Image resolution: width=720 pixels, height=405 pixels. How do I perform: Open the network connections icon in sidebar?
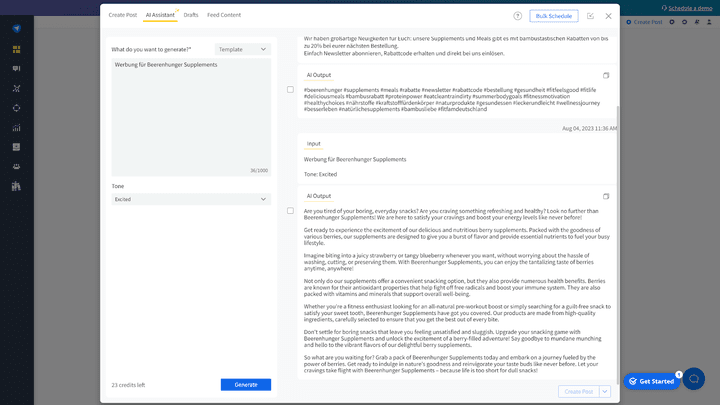coord(17,88)
